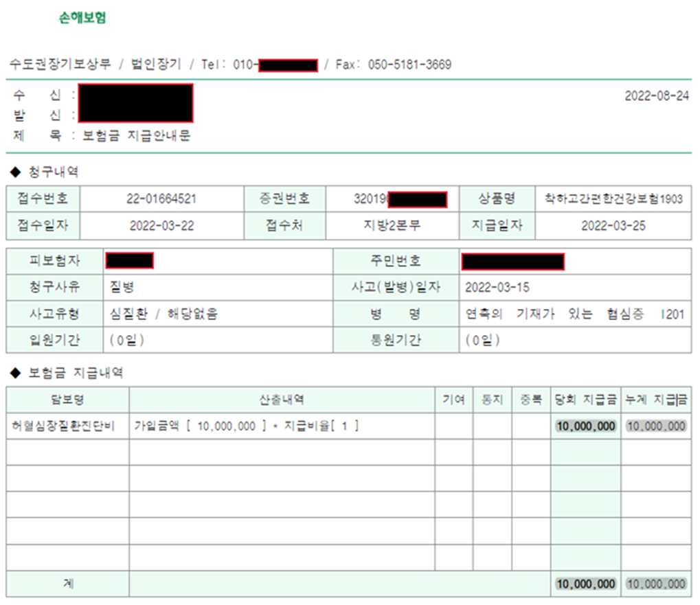Click the 손해보험 green logo text
700x605 pixels.
[x=82, y=19]
